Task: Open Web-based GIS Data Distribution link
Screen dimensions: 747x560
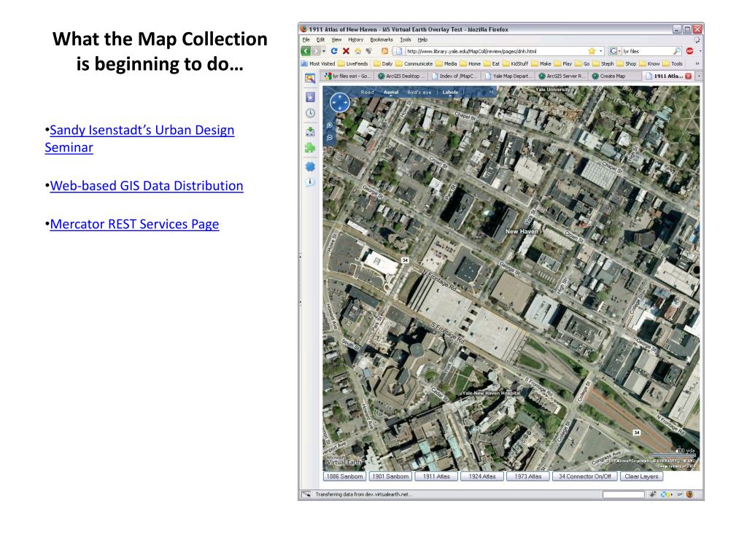Action: (147, 186)
